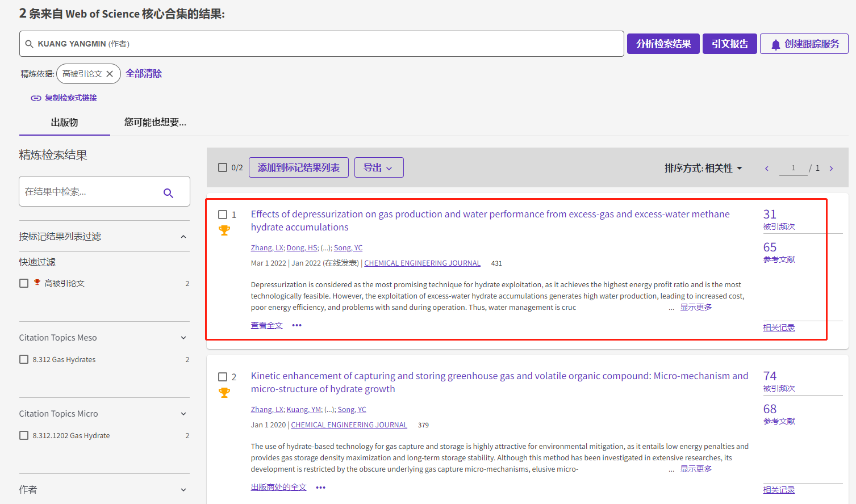Open more options dots for second result

click(x=320, y=488)
